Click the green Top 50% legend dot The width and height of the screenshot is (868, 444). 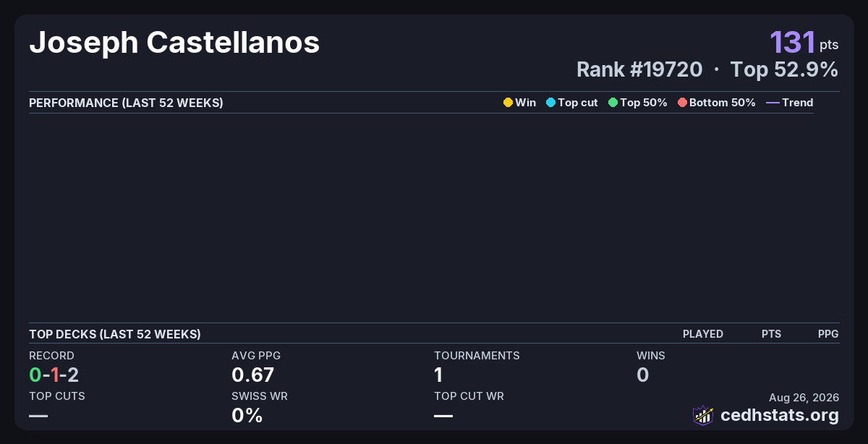click(613, 103)
